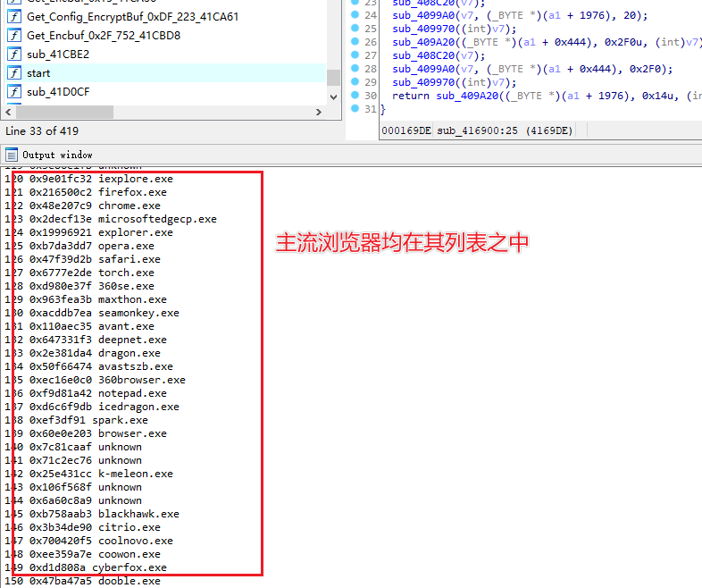Click functions list scroll right arrow
This screenshot has width=702, height=588.
[x=318, y=112]
